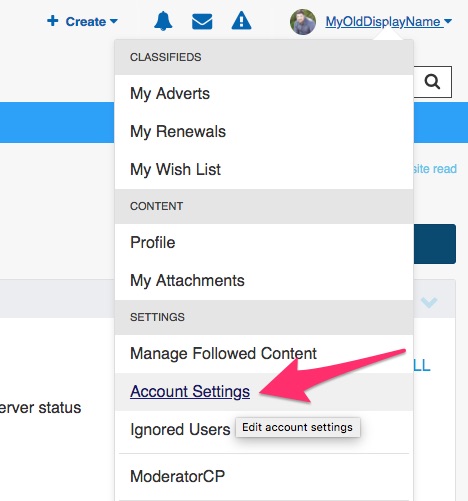Viewport: 468px width, 501px height.
Task: Click the dark blue button behind the menu
Action: coord(435,244)
